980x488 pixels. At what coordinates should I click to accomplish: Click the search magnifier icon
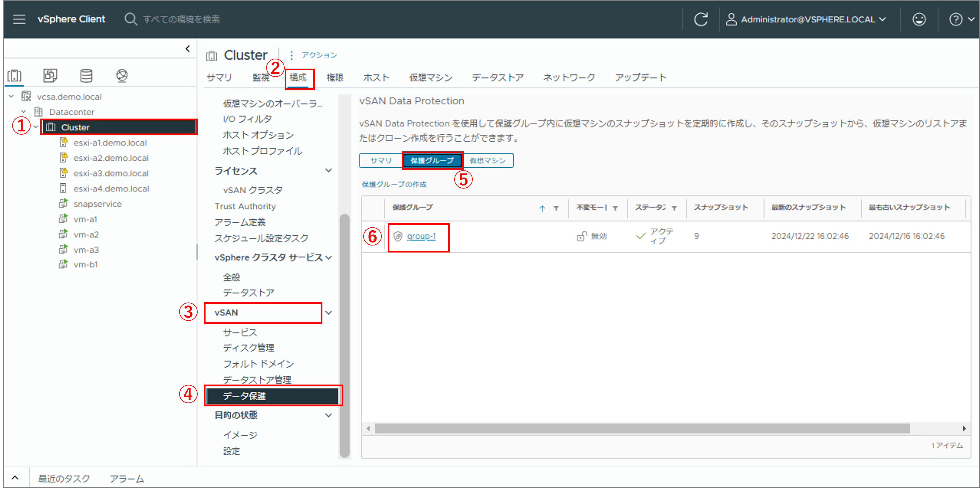point(131,19)
